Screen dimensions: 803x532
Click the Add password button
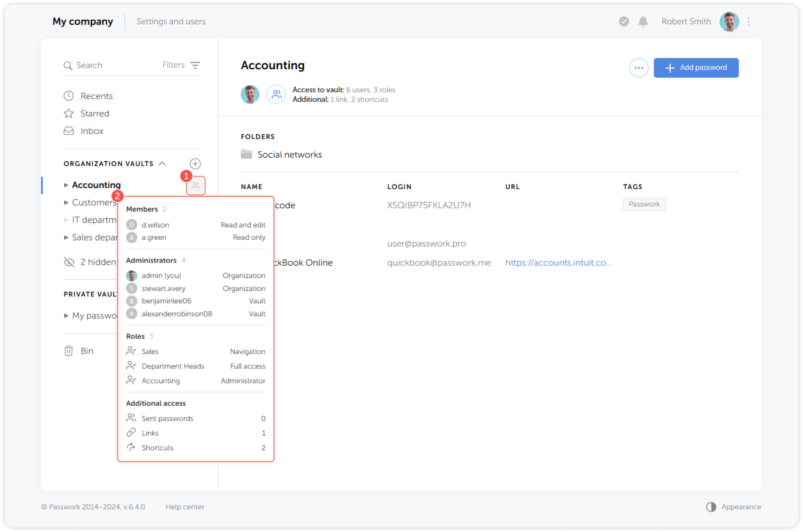pos(696,68)
